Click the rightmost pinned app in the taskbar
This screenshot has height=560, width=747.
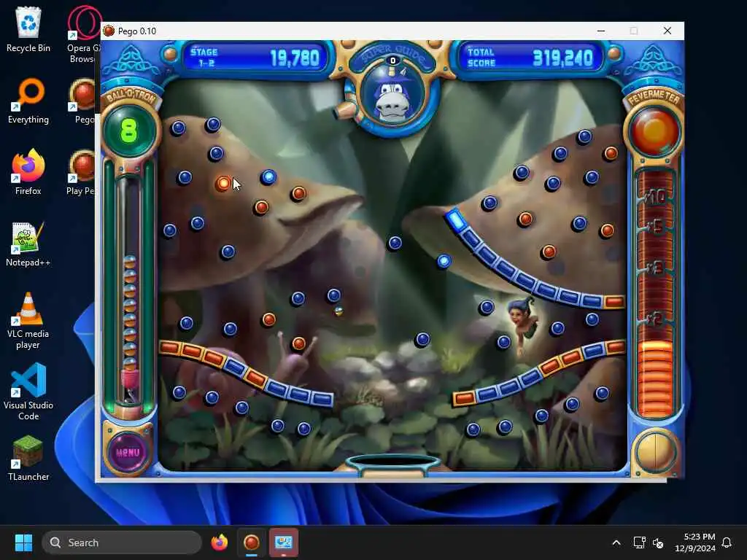284,542
